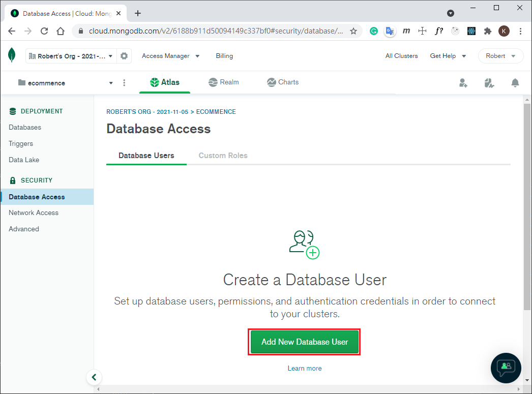Click the React DevTools extension icon
The width and height of the screenshot is (532, 394).
(471, 31)
